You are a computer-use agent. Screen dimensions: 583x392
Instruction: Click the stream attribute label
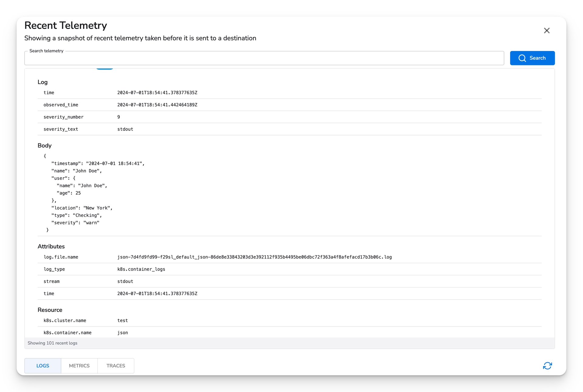pyautogui.click(x=52, y=281)
